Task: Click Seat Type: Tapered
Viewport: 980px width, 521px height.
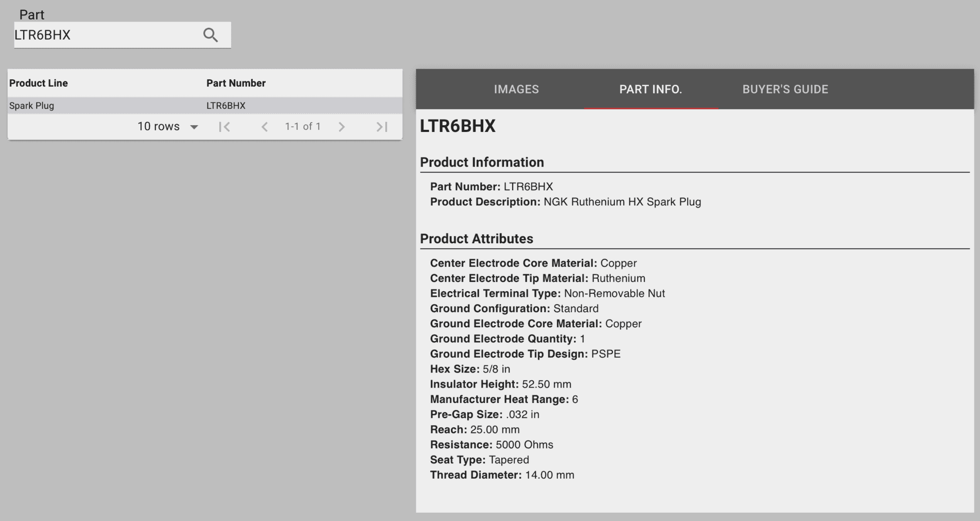Action: tap(480, 460)
